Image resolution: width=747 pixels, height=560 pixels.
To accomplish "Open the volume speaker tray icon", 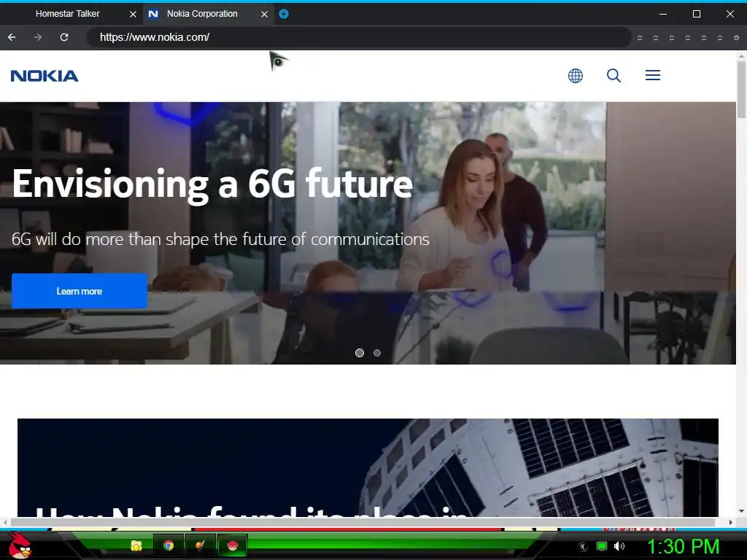I will tap(619, 546).
